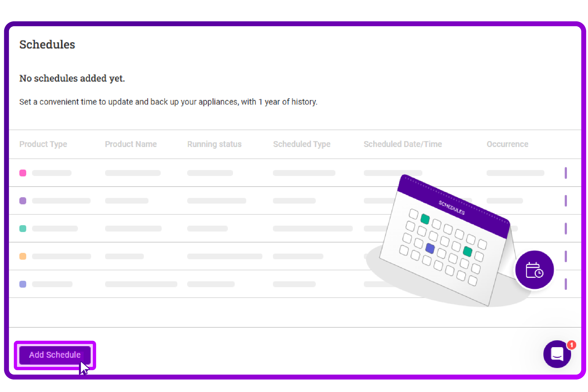Click the red notification badge on chat

tap(572, 345)
